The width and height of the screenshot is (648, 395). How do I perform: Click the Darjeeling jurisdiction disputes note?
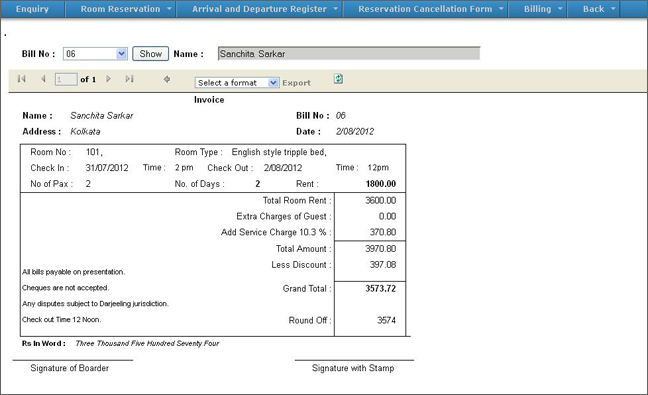coord(95,304)
